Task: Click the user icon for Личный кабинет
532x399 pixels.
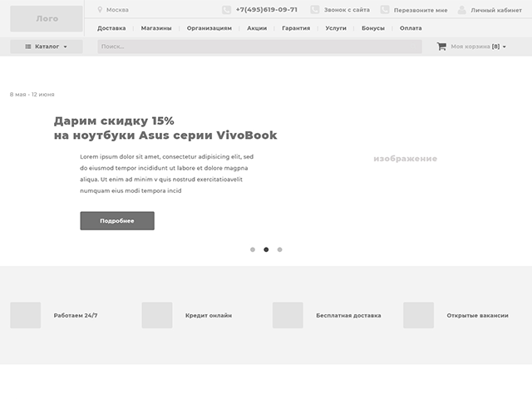Action: pos(462,10)
